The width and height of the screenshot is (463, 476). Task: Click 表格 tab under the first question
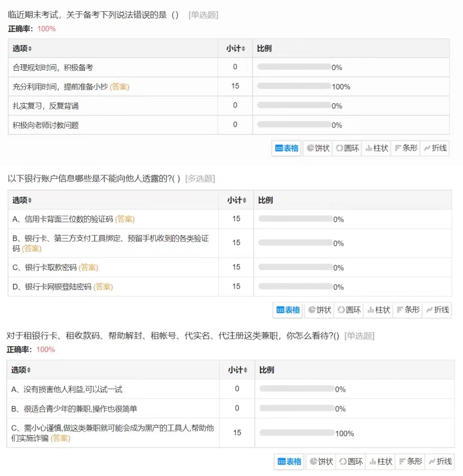point(287,148)
